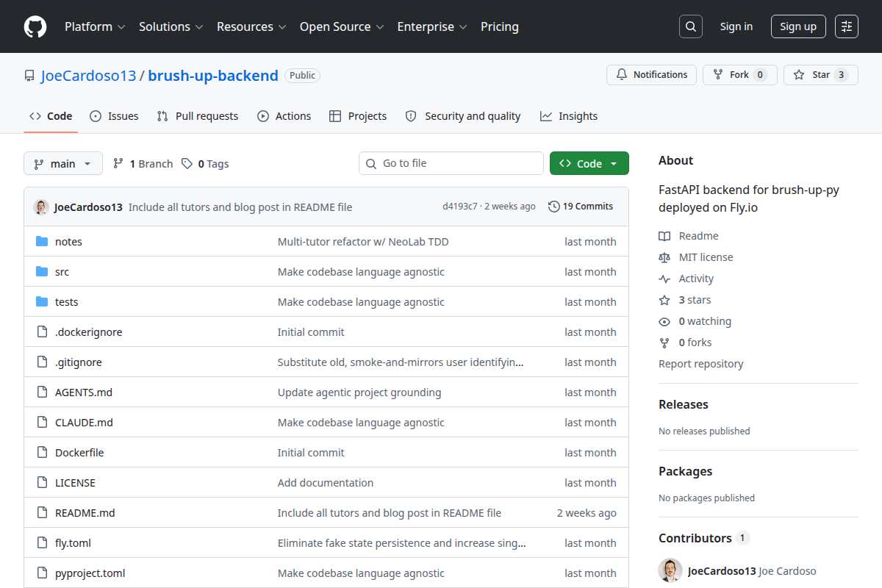Switch to the Issues tab
Viewport: 882px width, 588px height.
click(x=114, y=116)
